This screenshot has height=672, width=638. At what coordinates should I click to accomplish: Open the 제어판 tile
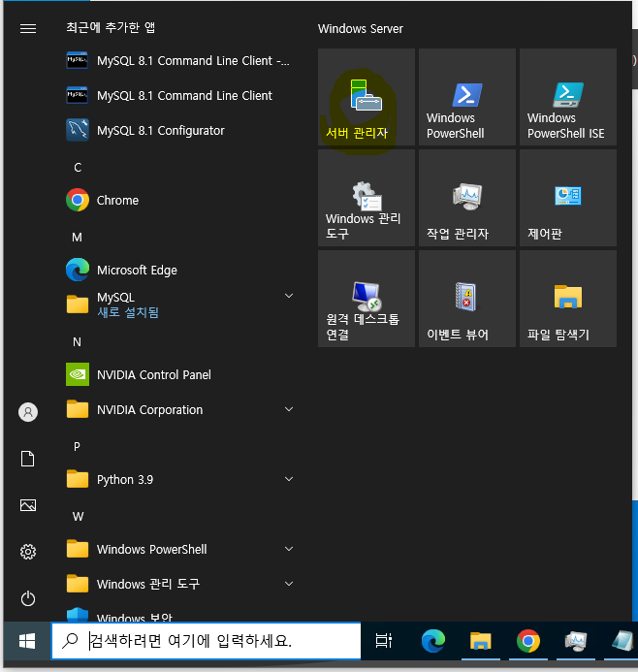(568, 198)
